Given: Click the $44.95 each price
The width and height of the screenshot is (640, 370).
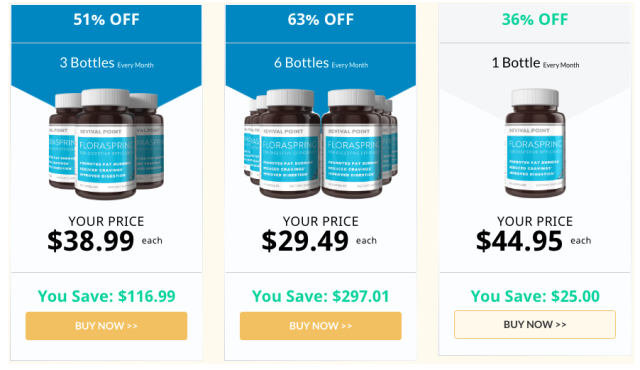Looking at the screenshot, I should [x=533, y=241].
